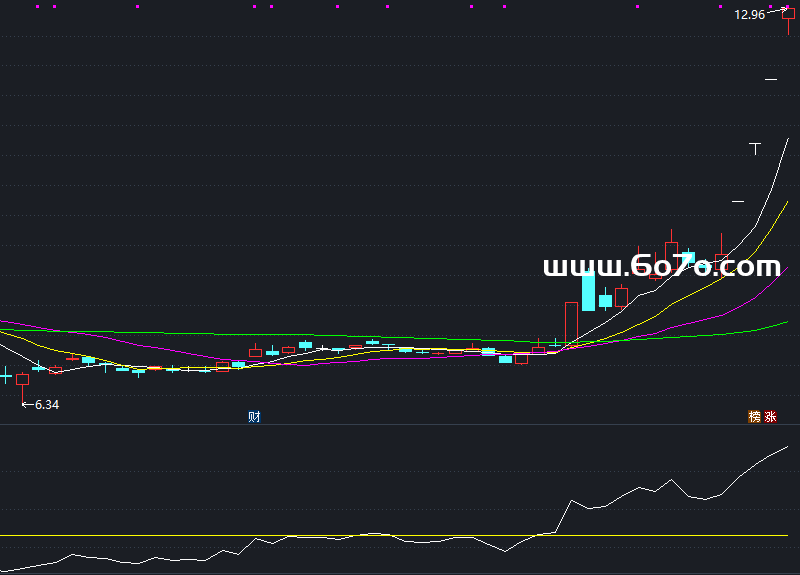This screenshot has height=575, width=800.
Task: Select the 6.34 low price label
Action: pyautogui.click(x=47, y=405)
